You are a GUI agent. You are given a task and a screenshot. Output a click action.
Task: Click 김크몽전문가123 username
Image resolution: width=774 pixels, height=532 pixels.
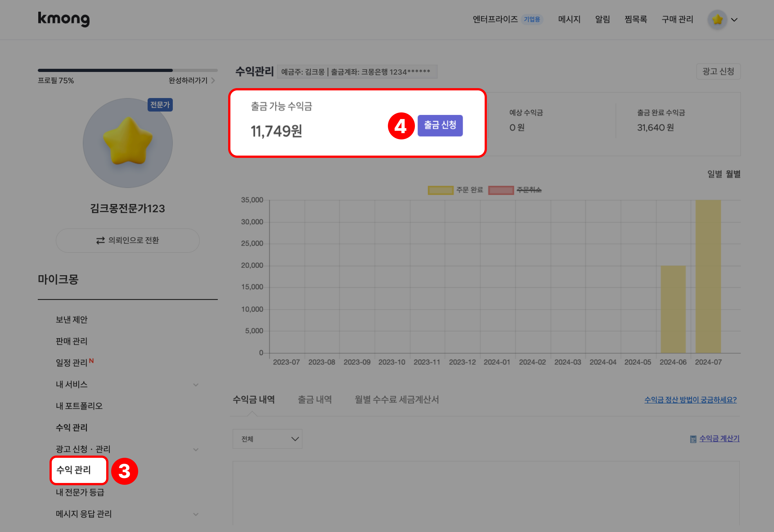[127, 208]
